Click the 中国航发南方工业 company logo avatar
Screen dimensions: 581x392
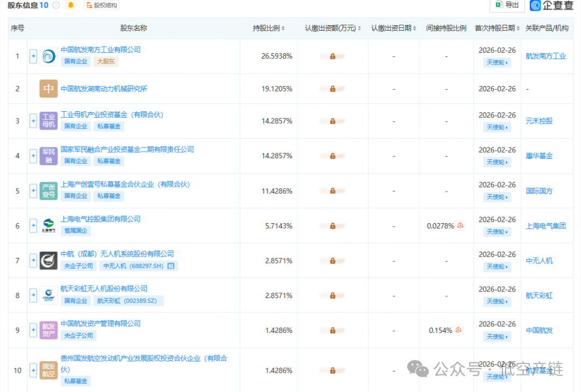[48, 56]
